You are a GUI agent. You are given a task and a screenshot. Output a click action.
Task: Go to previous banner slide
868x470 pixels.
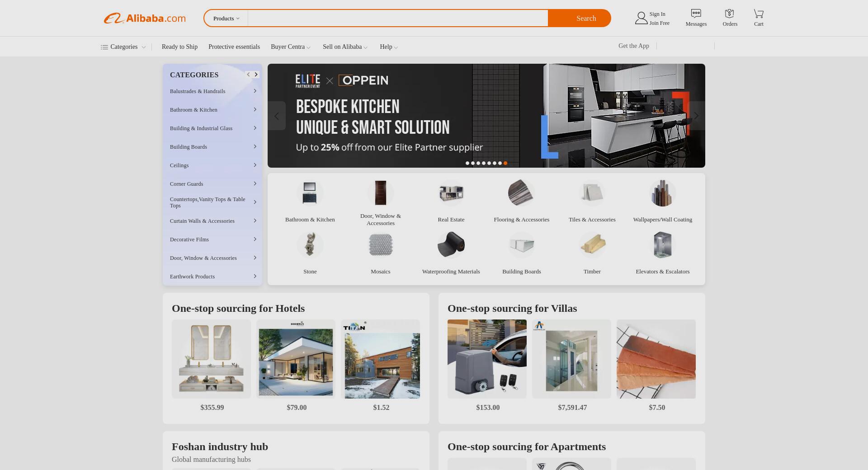click(x=277, y=116)
